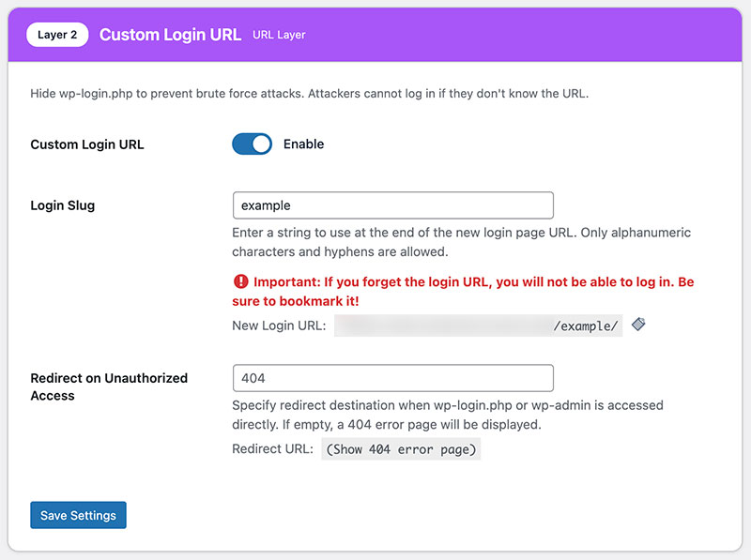The width and height of the screenshot is (751, 560).
Task: Focus the Redirect on Unauthorized Access field
Action: (392, 378)
